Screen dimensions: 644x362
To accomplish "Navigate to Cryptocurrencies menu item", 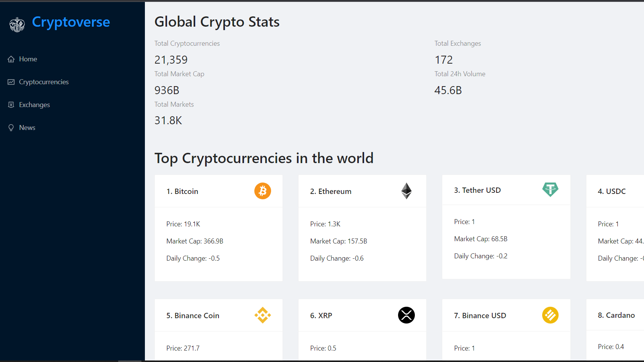I will click(x=44, y=82).
